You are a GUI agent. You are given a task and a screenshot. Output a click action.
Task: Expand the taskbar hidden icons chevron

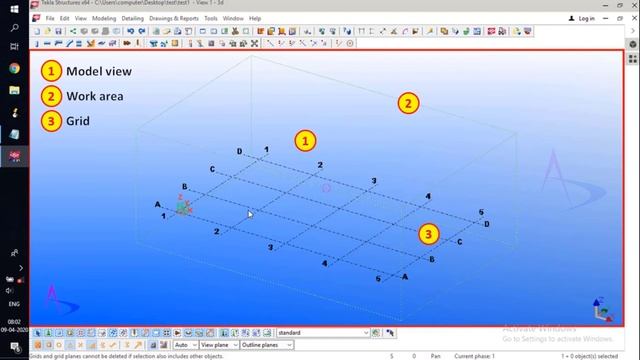point(21,268)
